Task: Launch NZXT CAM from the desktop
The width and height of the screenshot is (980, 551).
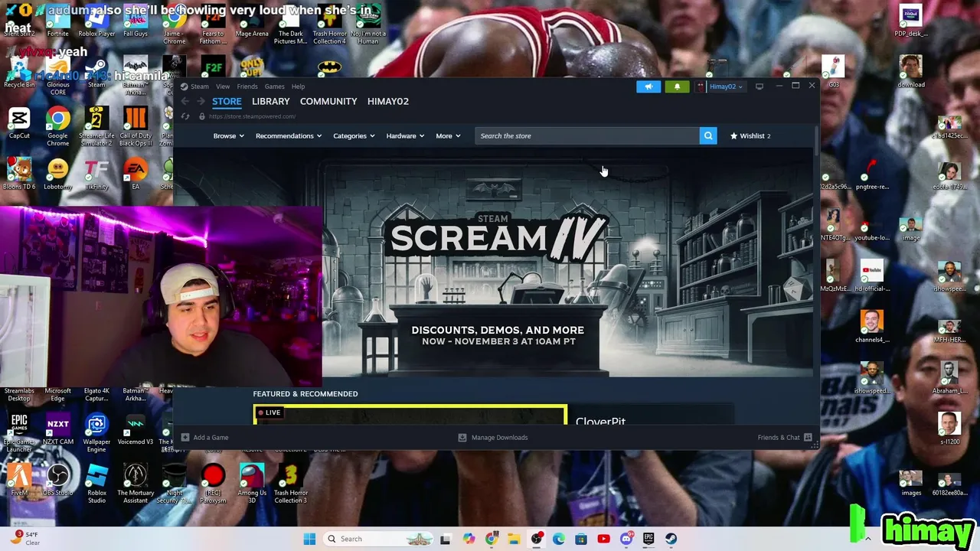Action: 57,429
